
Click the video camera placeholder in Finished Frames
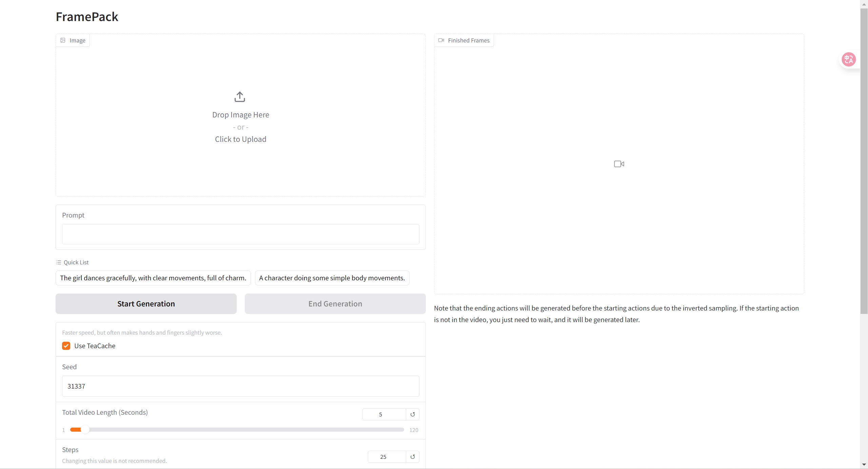[619, 164]
